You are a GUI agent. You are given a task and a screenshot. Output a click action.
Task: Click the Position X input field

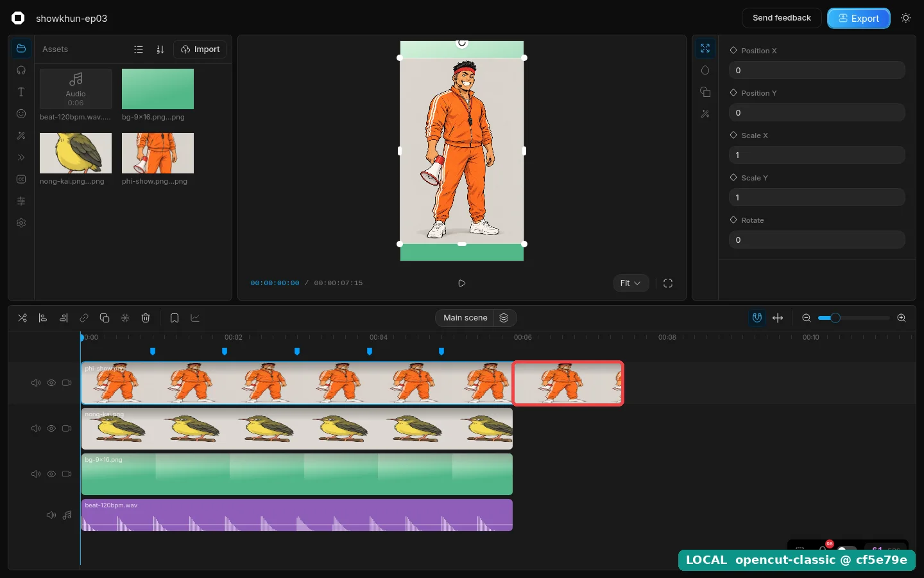(x=817, y=70)
